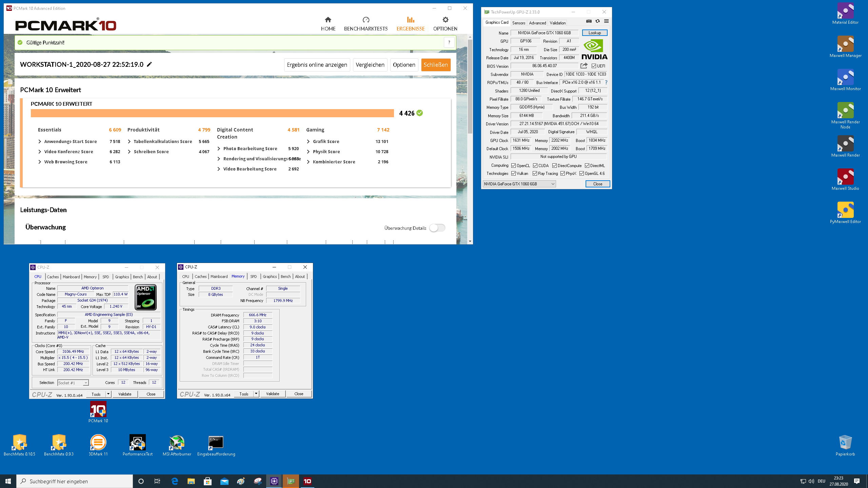This screenshot has height=488, width=868.
Task: Open PyMaxwell Editor desktop icon
Action: (845, 213)
